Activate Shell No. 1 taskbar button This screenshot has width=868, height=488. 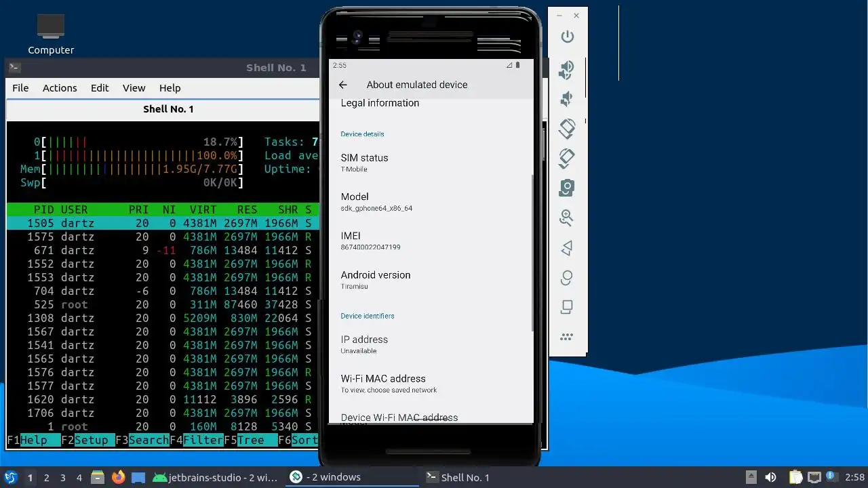(x=488, y=477)
